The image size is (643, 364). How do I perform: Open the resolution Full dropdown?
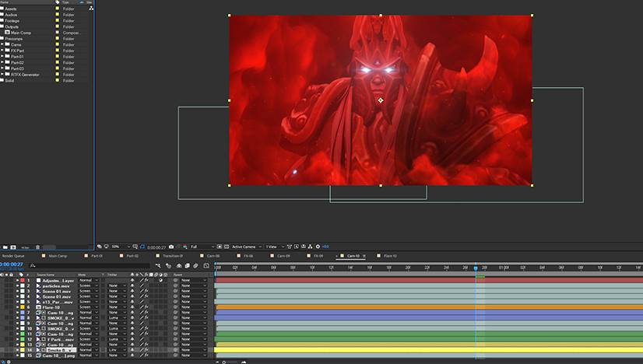(202, 247)
